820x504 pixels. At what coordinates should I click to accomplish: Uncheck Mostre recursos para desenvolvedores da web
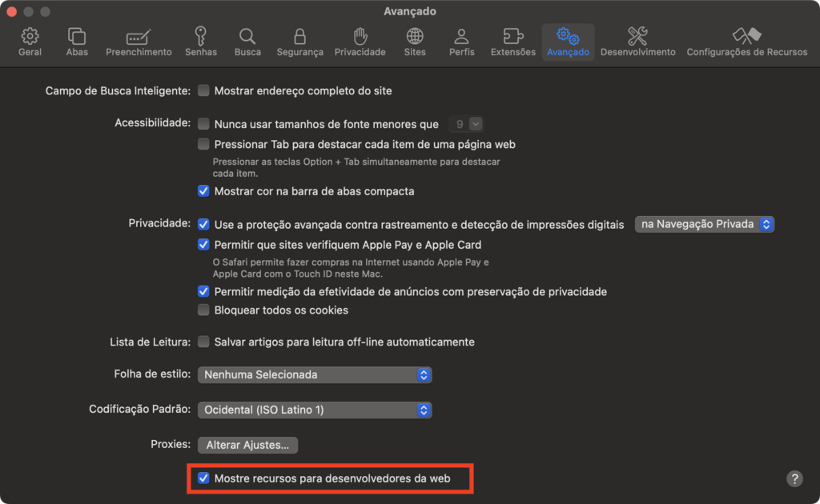click(x=203, y=478)
